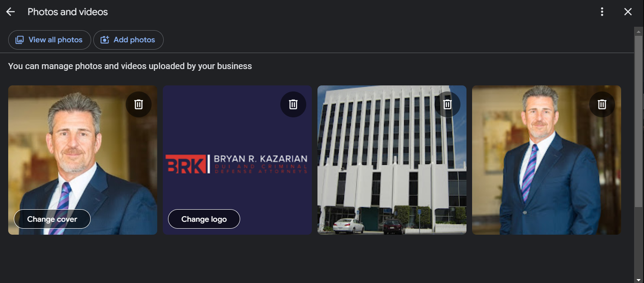
Task: Click the scrollbar up arrow
Action: tap(639, 31)
